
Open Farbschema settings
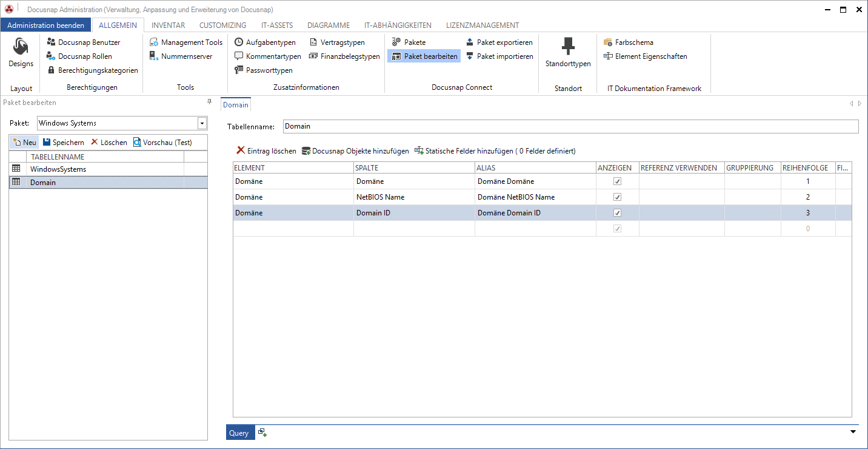click(629, 42)
